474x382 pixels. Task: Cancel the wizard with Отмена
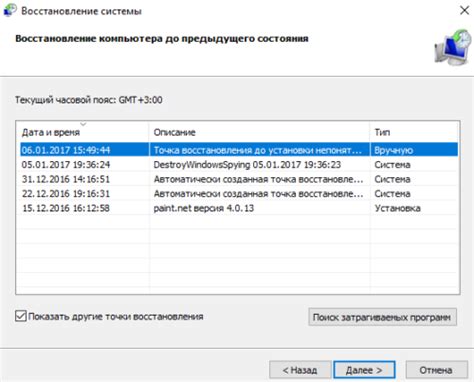click(436, 370)
